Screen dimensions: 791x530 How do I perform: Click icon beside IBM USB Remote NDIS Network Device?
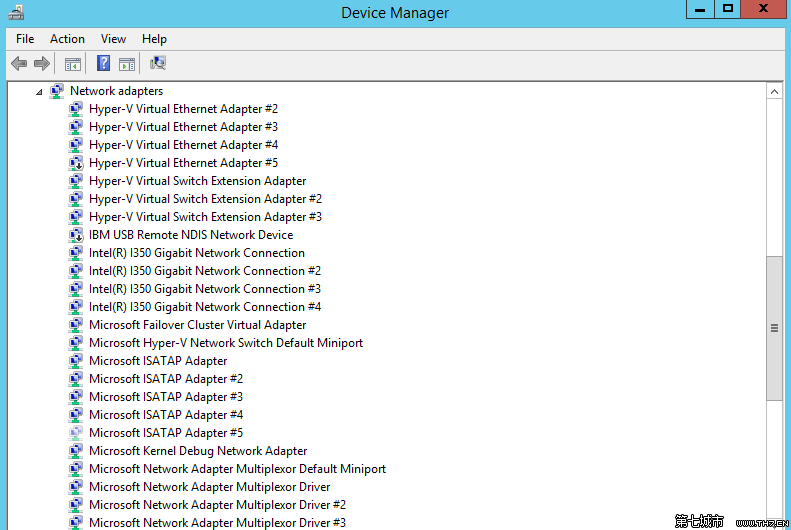76,235
